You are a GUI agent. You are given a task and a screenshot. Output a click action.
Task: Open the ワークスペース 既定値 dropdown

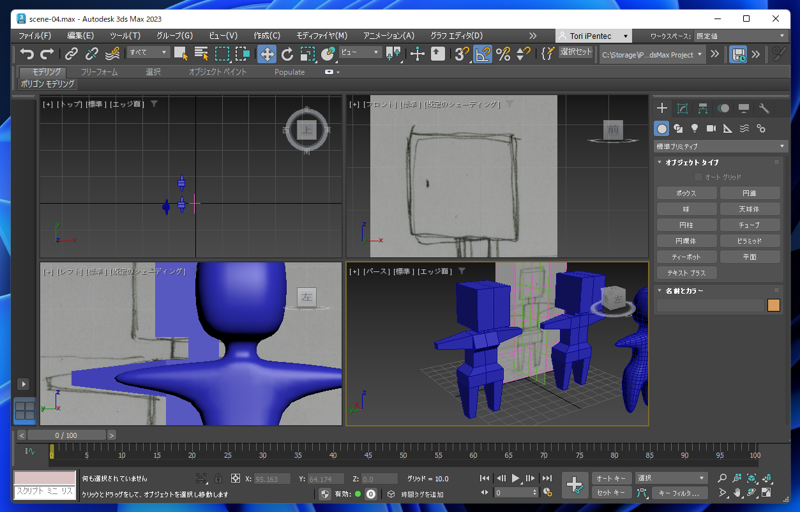pyautogui.click(x=741, y=36)
